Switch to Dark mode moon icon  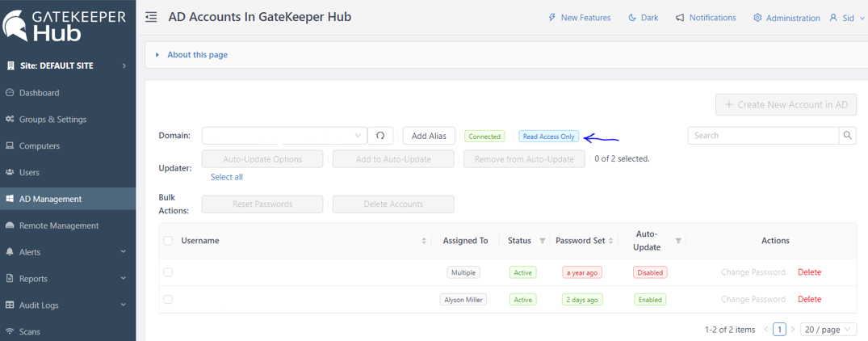pos(632,18)
